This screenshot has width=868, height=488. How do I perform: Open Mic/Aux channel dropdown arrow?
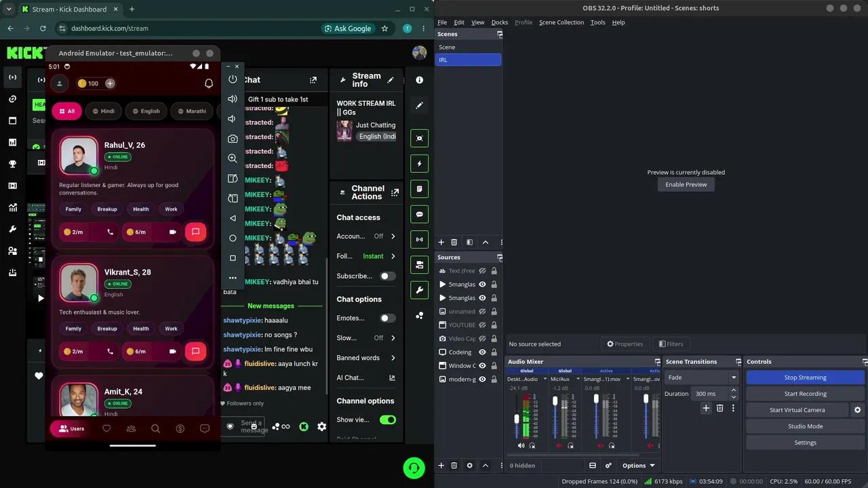coord(578,379)
